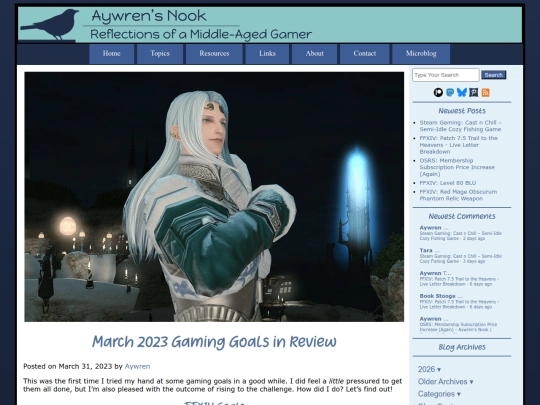Click the blackbird logo in header

tap(50, 25)
